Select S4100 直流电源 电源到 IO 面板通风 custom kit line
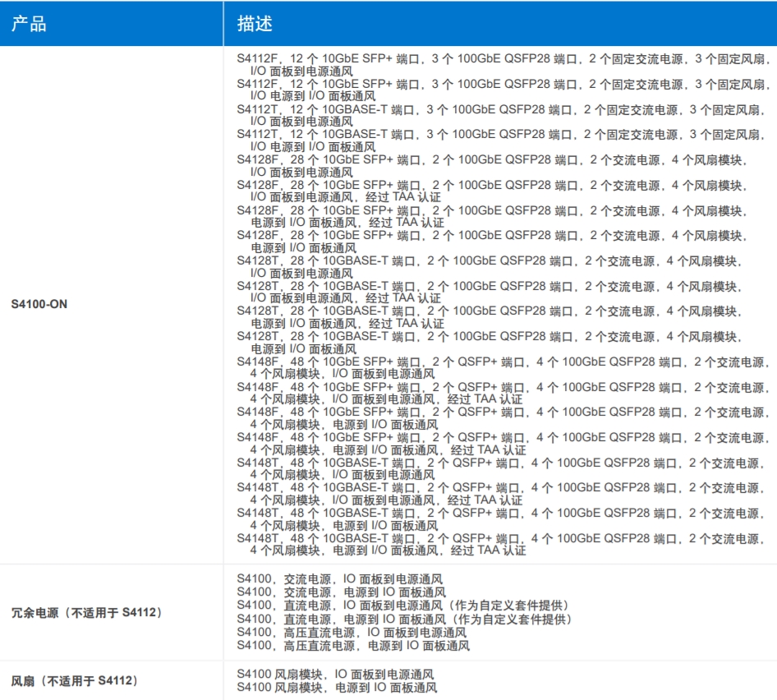The height and width of the screenshot is (700, 777). (403, 619)
